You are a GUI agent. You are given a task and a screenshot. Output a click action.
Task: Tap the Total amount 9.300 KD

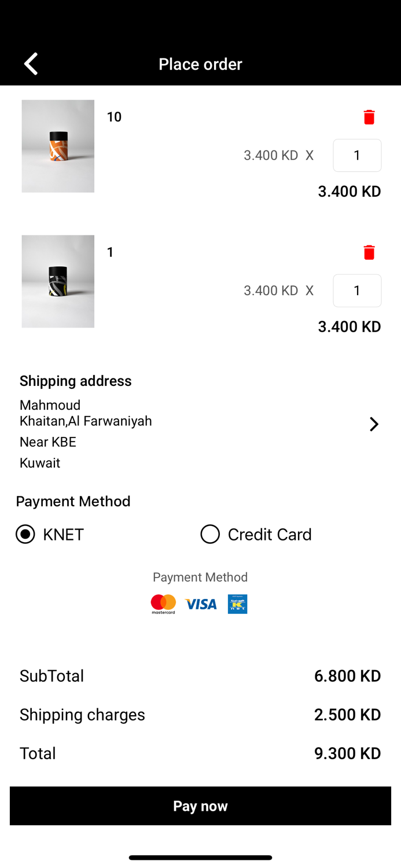pos(347,753)
